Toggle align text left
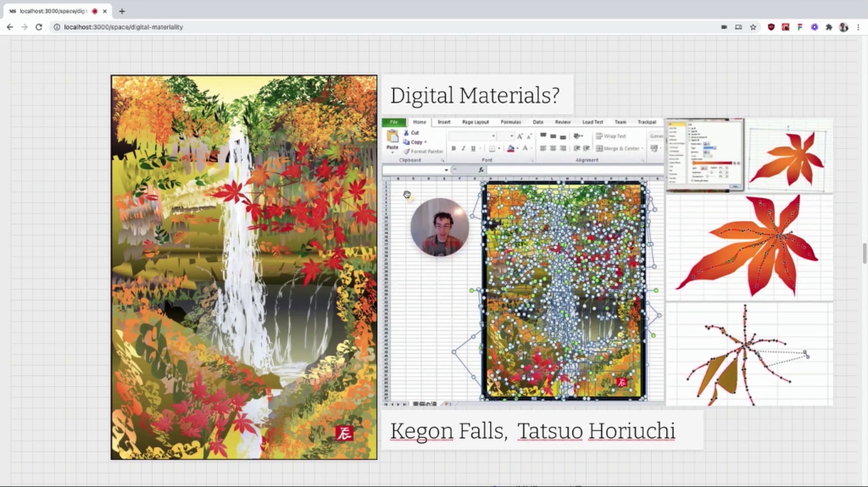This screenshot has height=487, width=868. tap(543, 148)
